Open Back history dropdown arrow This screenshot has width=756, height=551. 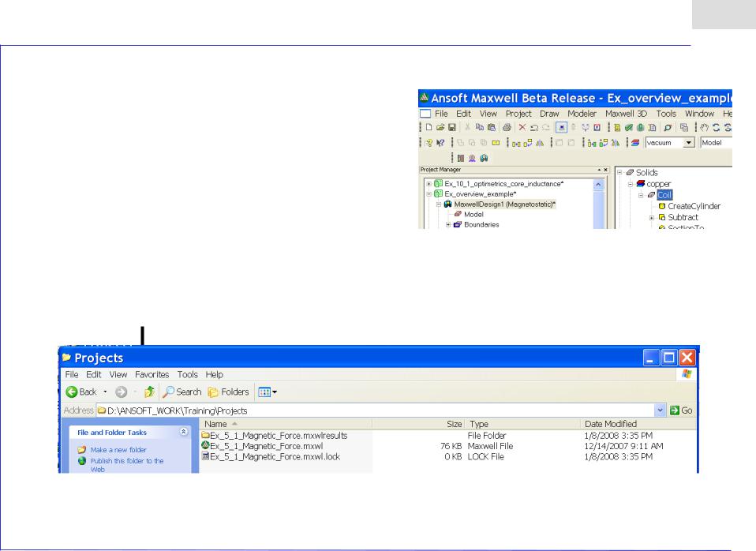pos(105,392)
